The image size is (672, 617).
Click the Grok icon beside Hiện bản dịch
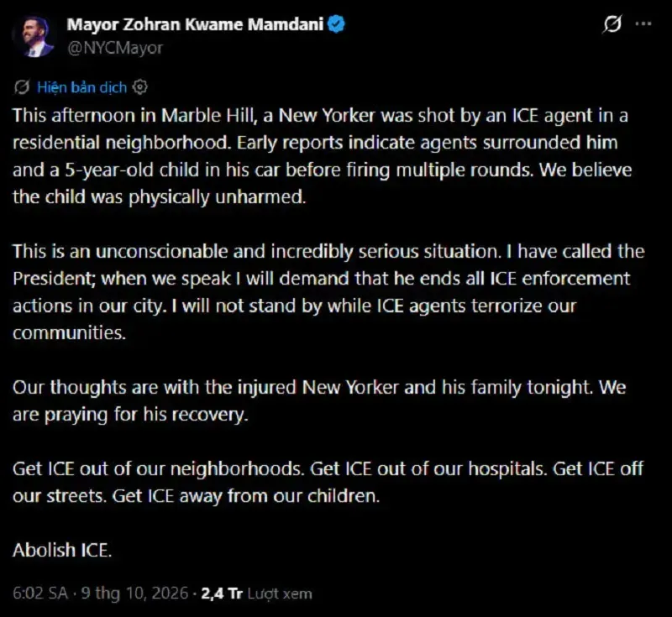click(22, 87)
